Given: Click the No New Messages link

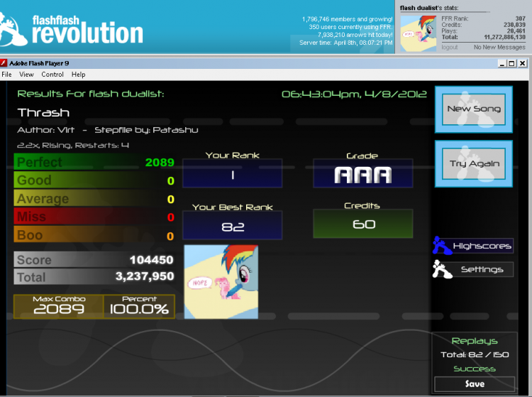Looking at the screenshot, I should coord(499,47).
